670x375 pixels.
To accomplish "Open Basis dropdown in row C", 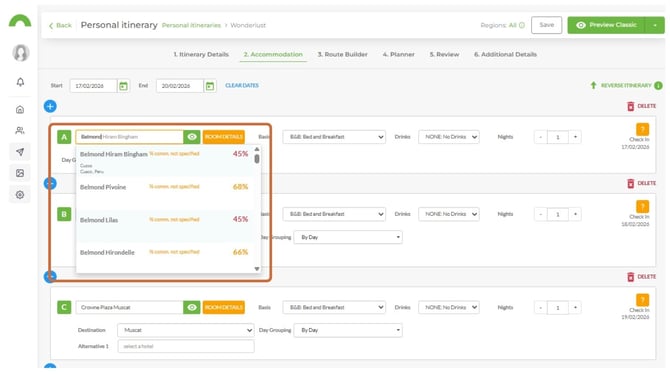I will [334, 308].
